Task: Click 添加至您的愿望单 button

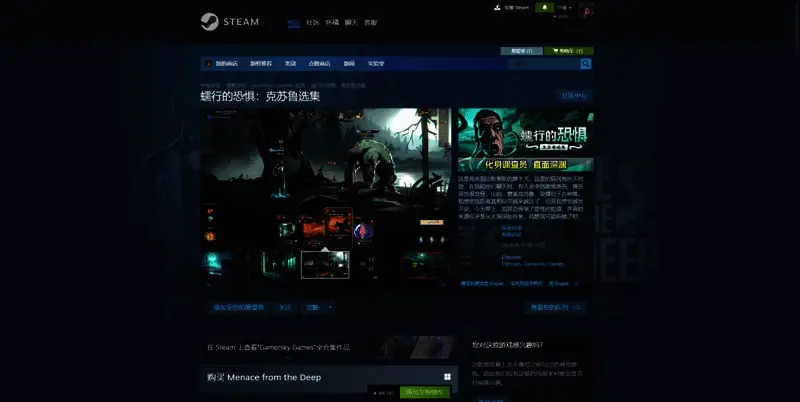Action: pyautogui.click(x=238, y=307)
